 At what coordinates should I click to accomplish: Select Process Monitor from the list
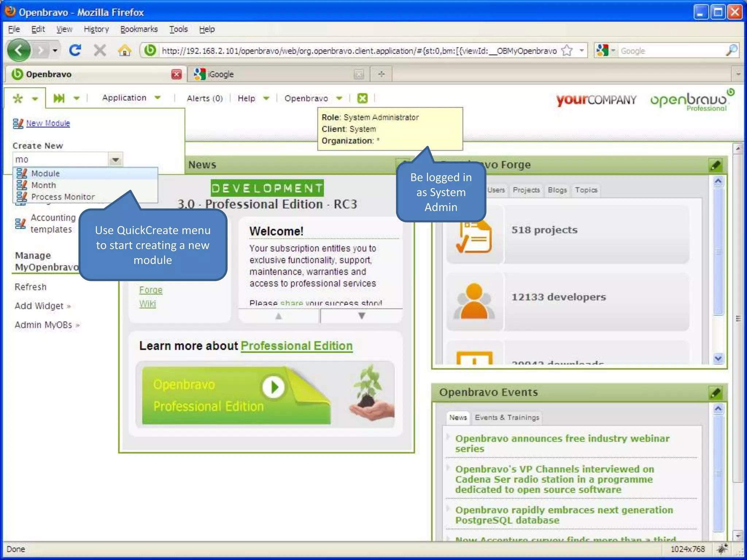pyautogui.click(x=86, y=197)
